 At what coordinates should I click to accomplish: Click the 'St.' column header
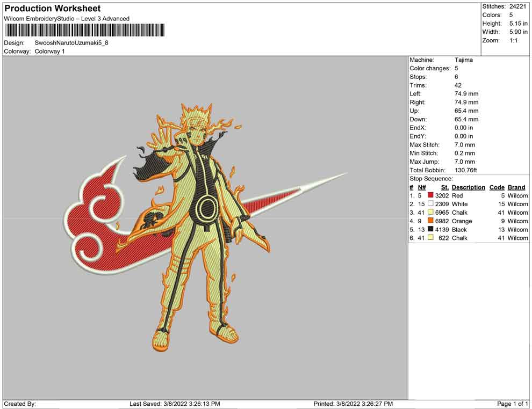[x=445, y=187]
